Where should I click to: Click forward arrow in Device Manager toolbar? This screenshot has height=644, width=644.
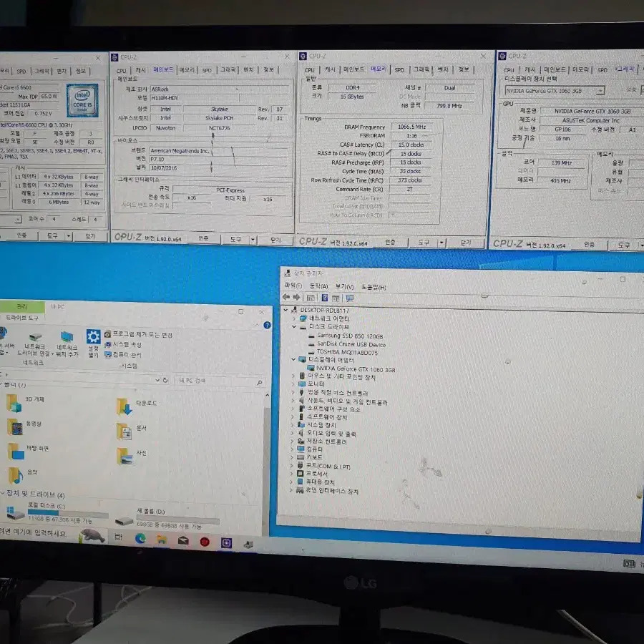296,297
